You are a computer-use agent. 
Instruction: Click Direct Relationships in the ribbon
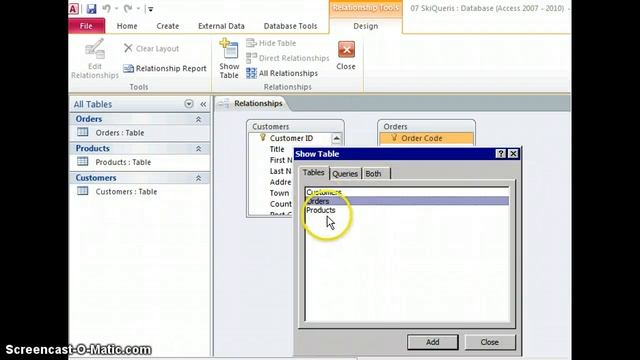287,58
